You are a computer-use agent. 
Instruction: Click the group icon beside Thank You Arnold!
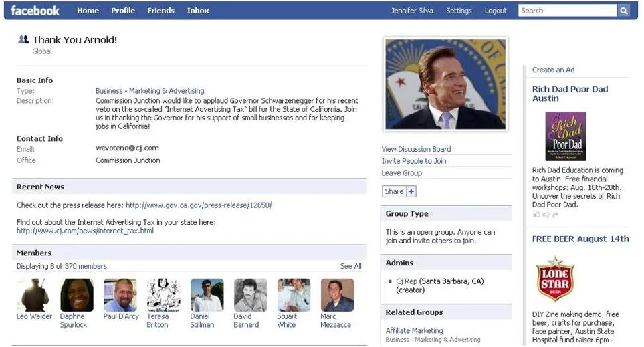23,39
